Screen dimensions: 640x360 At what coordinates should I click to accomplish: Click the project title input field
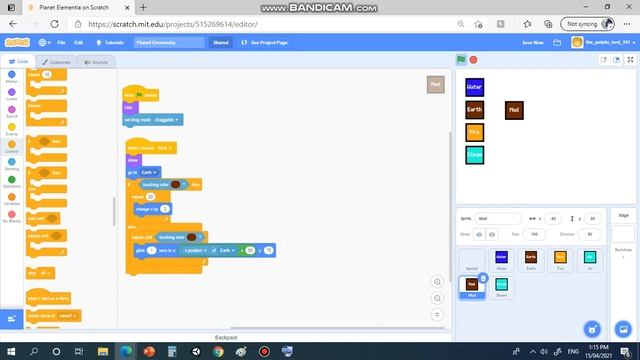(169, 42)
